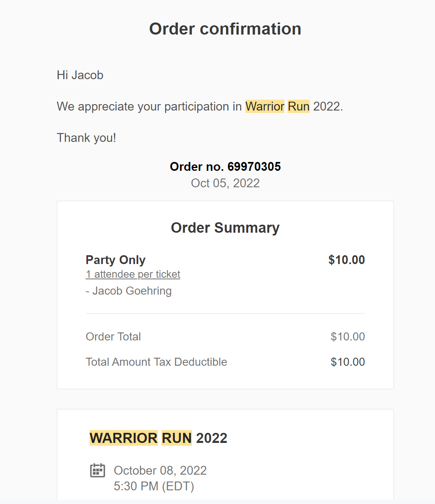Screen dimensions: 435x504
Task: Click highlighted "RUN" in the event title
Action: pos(177,438)
